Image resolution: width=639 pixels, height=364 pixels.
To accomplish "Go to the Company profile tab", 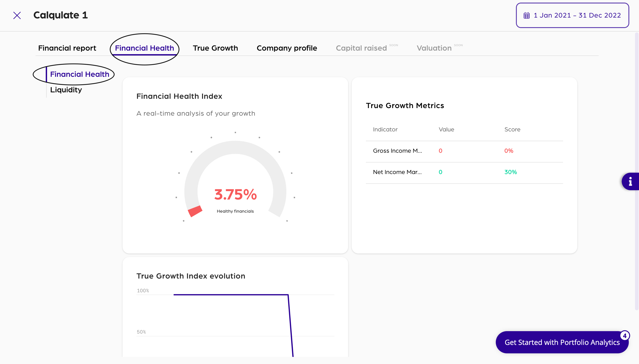I will point(287,48).
